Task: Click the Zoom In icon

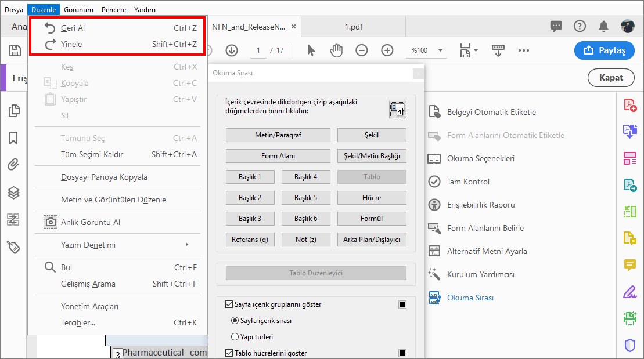Action: pos(387,50)
